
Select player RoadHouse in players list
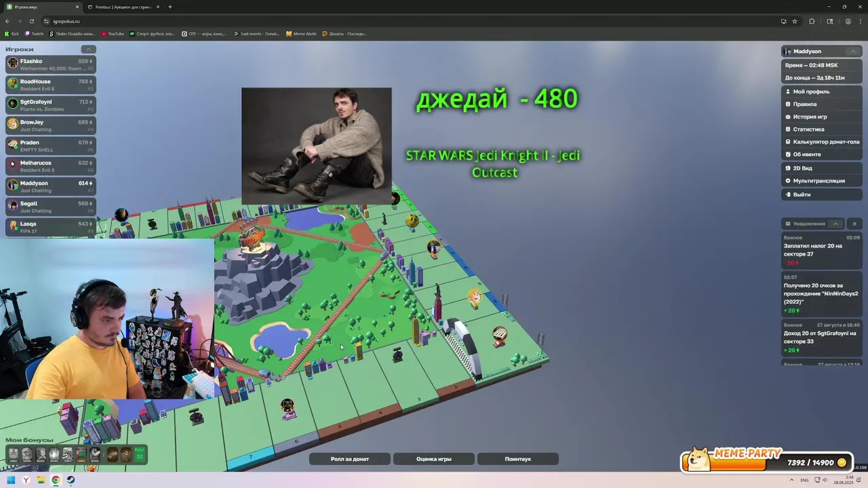point(51,85)
